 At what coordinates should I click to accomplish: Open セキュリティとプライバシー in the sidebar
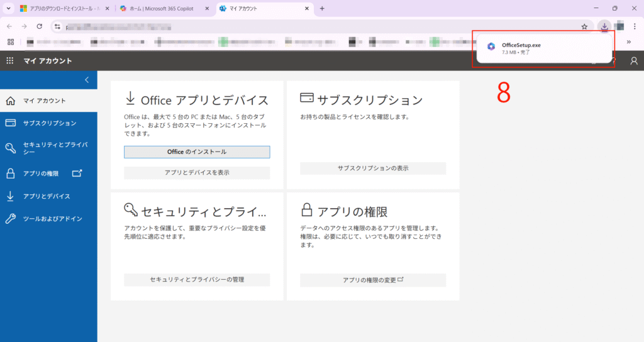coord(48,148)
